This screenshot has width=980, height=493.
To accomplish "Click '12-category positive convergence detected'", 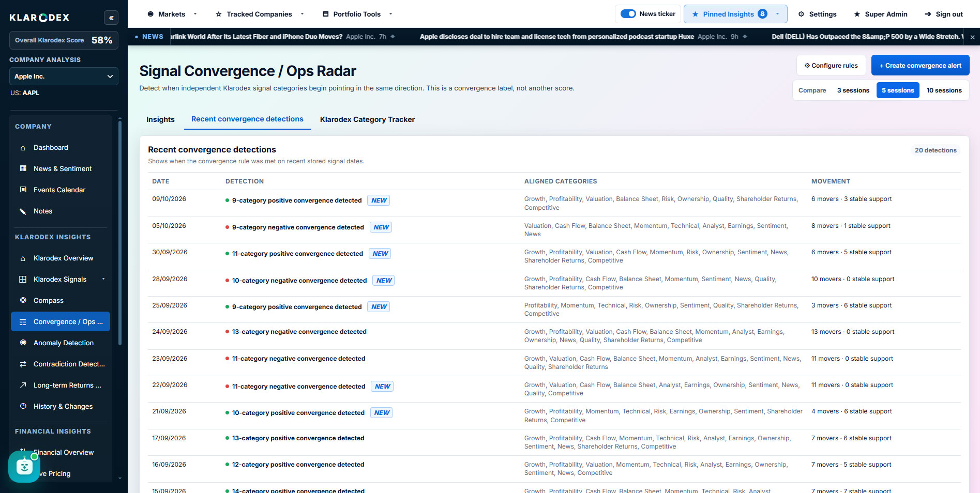I will [298, 465].
